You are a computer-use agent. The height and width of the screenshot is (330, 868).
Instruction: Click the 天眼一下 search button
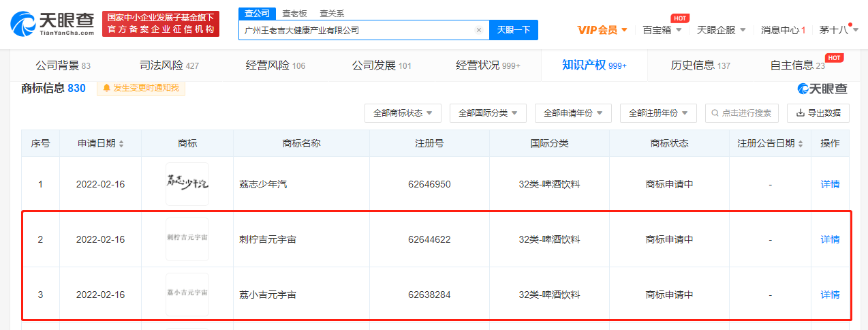coord(514,30)
